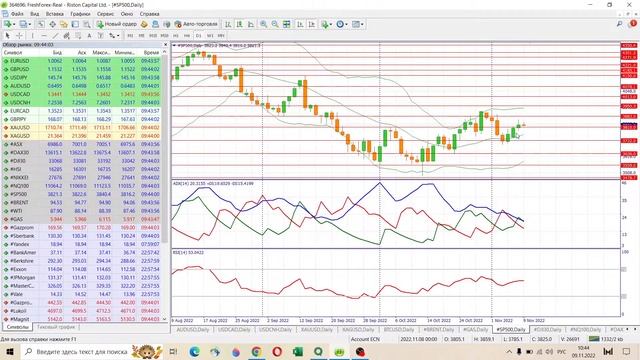Sort by the Символ column header

pos(12,52)
